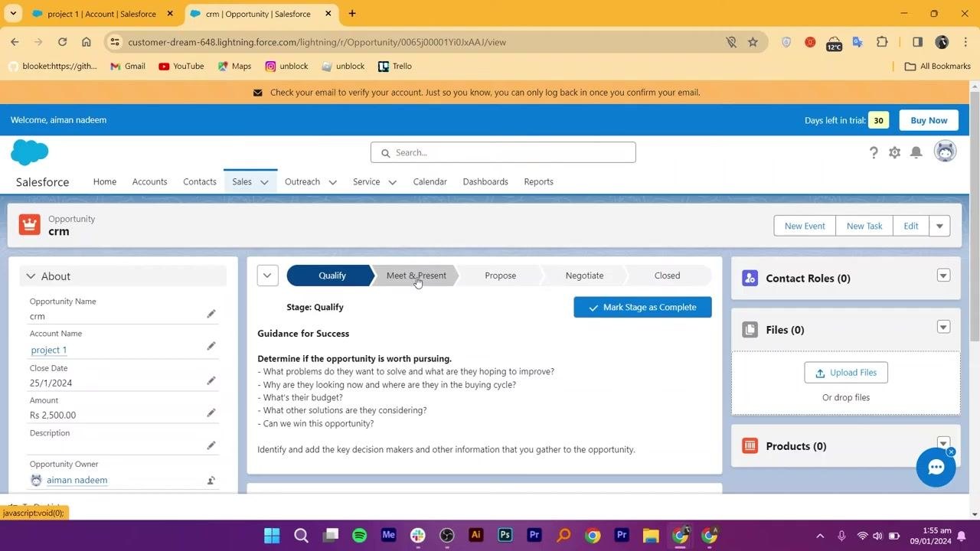
Task: Click the Files panel icon
Action: pos(750,330)
